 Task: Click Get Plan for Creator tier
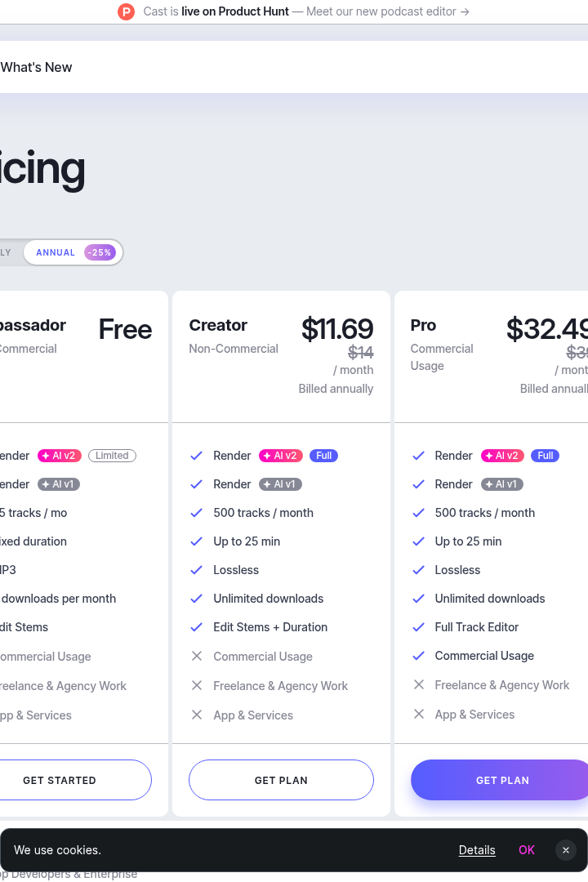point(281,780)
